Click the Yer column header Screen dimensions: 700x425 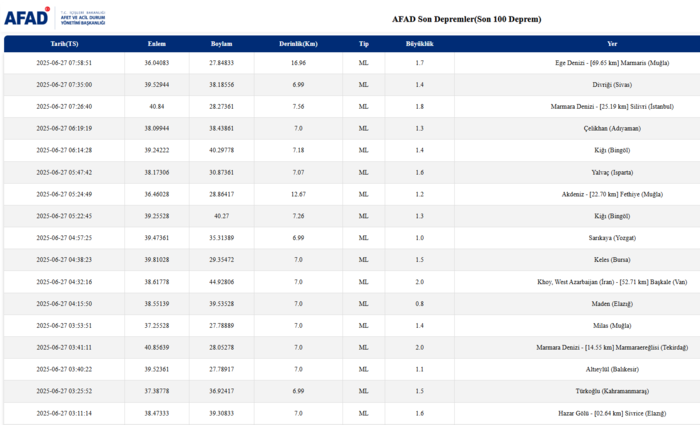612,44
